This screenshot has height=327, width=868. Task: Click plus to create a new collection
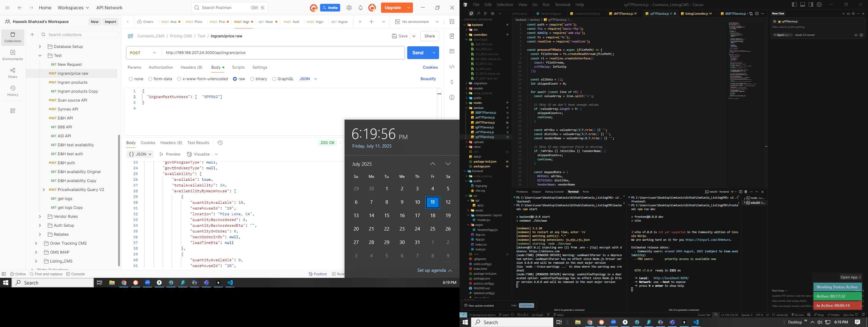pos(32,35)
